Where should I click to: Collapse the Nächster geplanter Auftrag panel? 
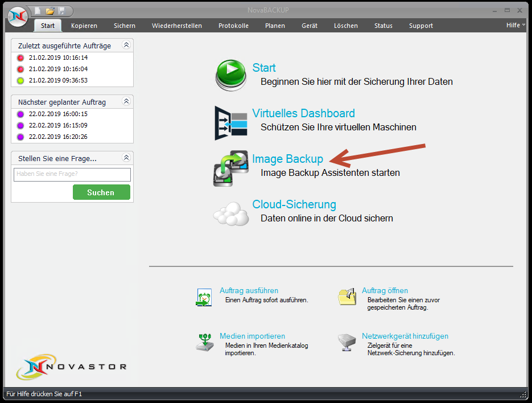click(x=126, y=101)
